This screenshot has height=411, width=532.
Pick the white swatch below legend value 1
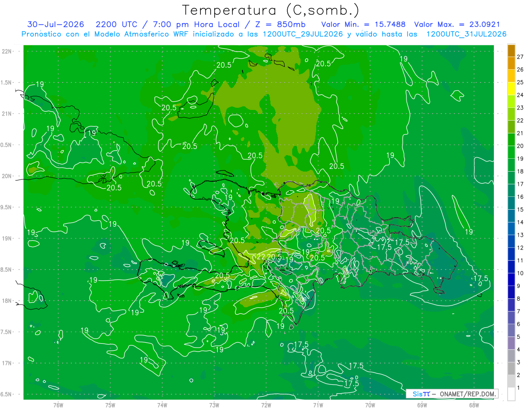(511, 394)
